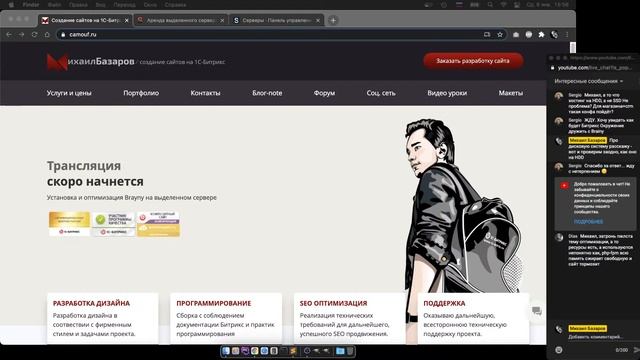Open the site chat widget bubble
The width and height of the screenshot is (640, 360).
537,311
